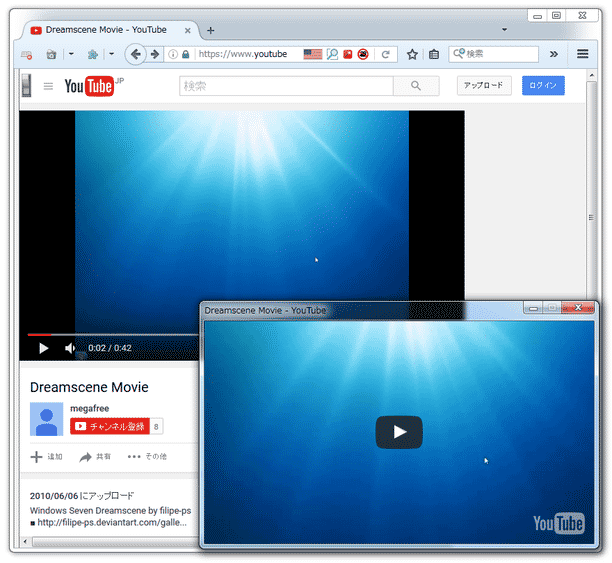The image size is (612, 563).
Task: Click the US flag icon in address bar
Action: coord(313,54)
